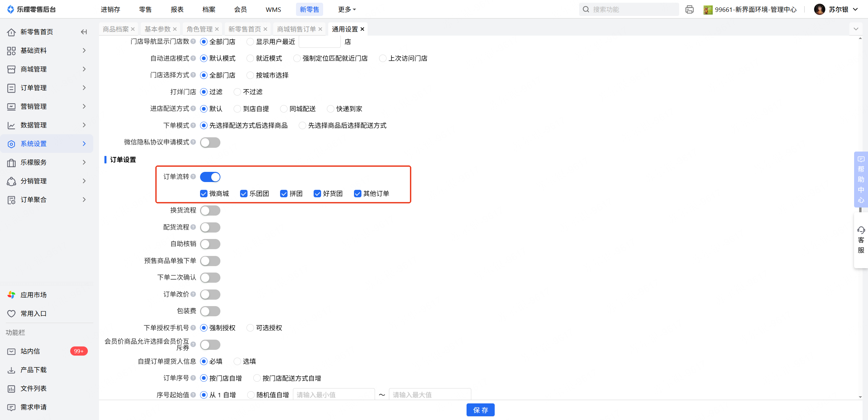Switch to the 商城销售订单 tab

pyautogui.click(x=296, y=29)
